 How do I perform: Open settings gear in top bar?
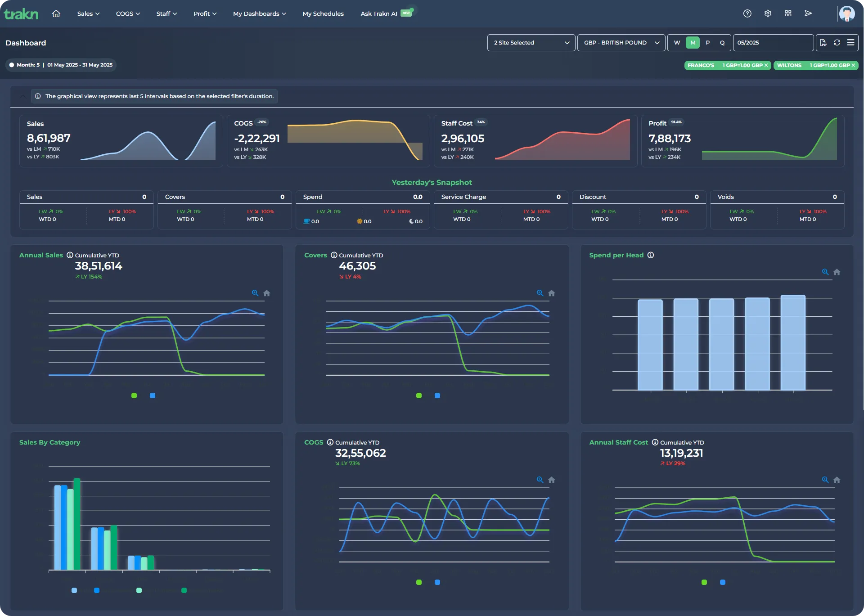click(x=768, y=13)
